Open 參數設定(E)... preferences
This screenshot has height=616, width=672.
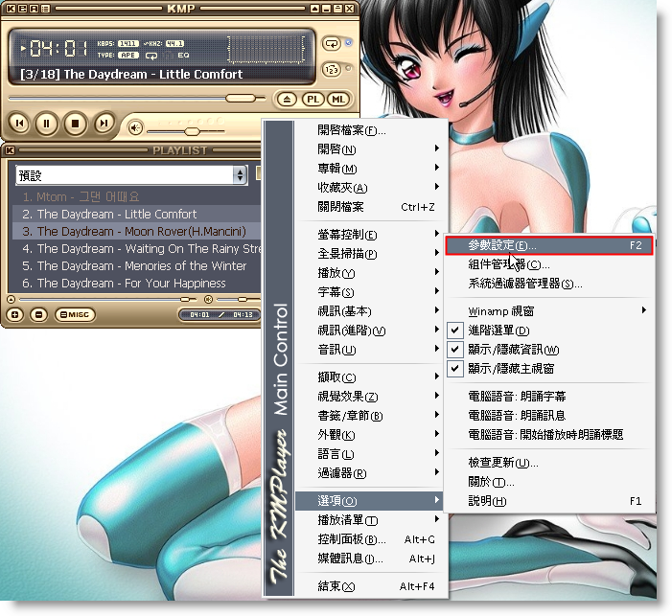click(549, 245)
